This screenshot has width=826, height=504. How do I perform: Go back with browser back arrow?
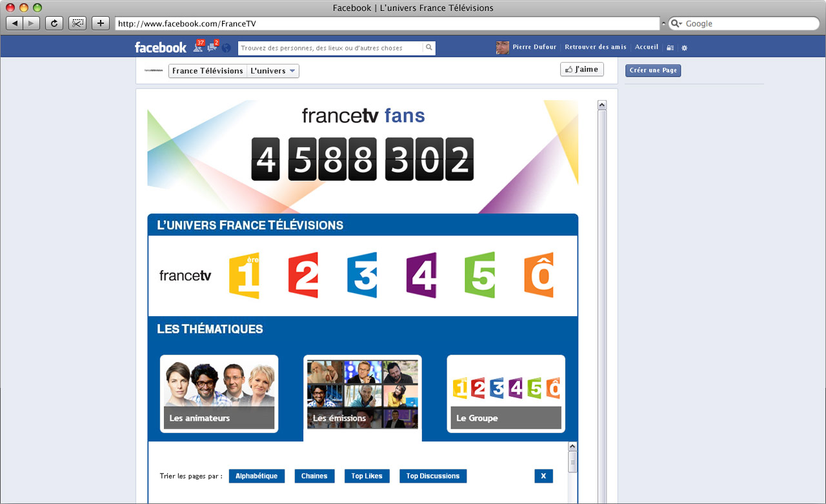pos(15,23)
